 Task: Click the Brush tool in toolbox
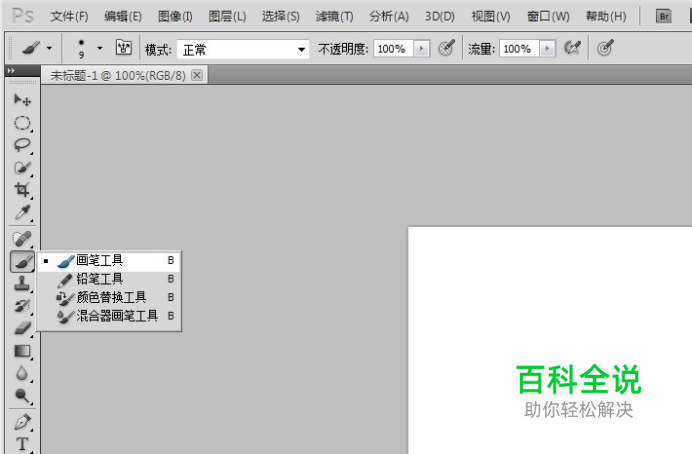(22, 262)
